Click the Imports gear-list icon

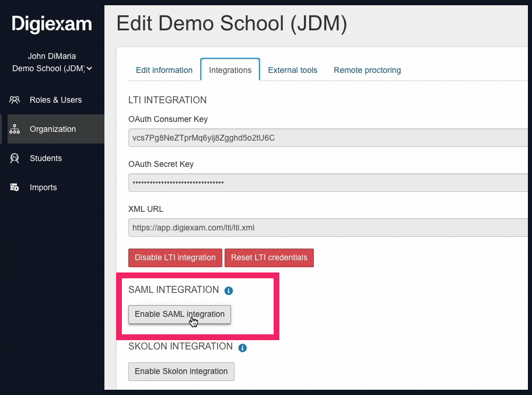pyautogui.click(x=15, y=187)
